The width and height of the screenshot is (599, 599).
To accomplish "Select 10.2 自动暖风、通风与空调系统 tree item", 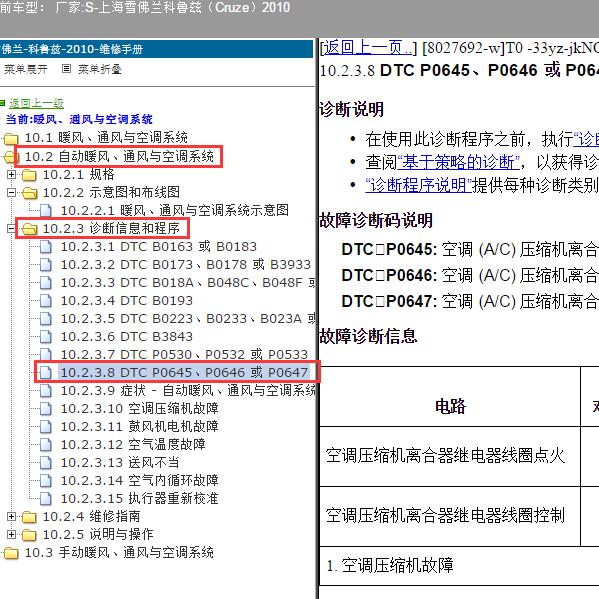I will [119, 156].
